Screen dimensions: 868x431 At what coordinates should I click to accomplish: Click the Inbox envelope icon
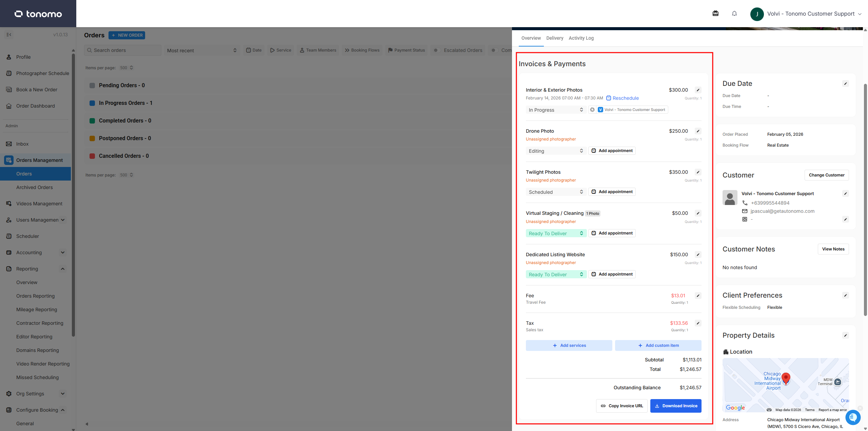9,144
